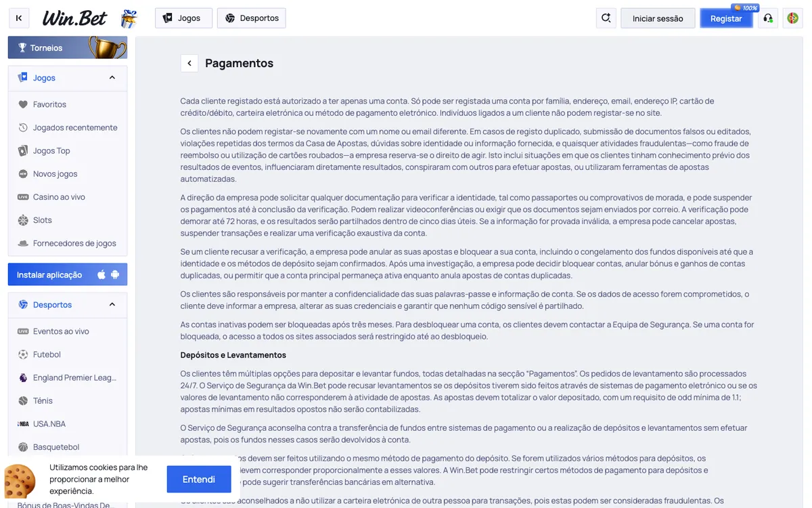Click the history icon beside Jogados recentemente
The width and height of the screenshot is (812, 508).
23,127
